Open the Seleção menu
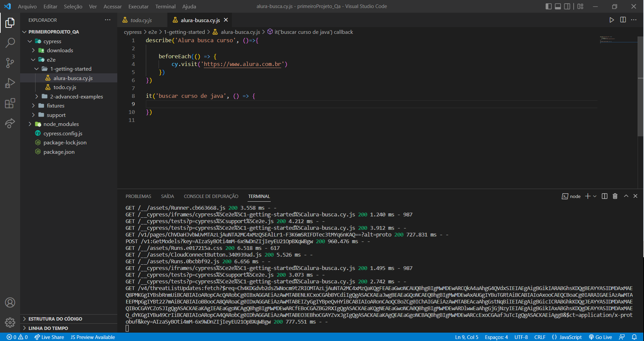 click(73, 6)
